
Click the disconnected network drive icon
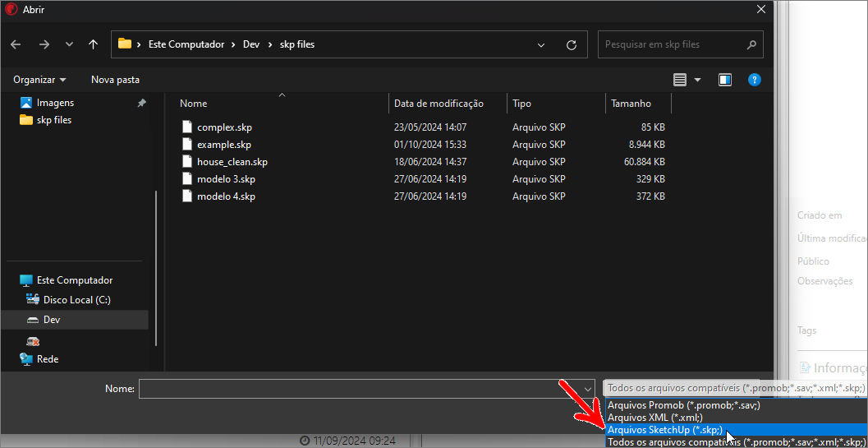click(33, 340)
